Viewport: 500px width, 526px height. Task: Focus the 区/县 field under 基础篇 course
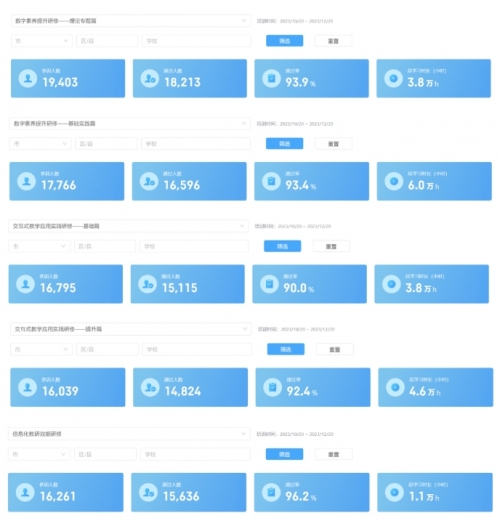click(105, 246)
